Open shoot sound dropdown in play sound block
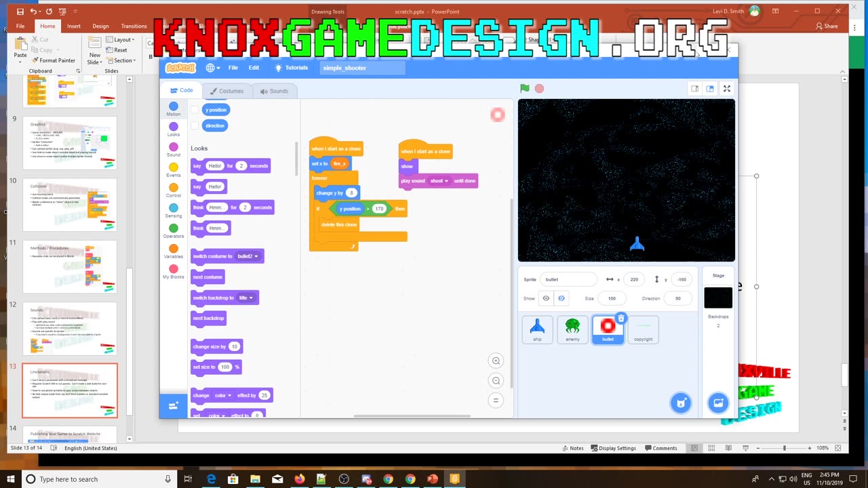Screen dimensions: 868x488 point(439,181)
